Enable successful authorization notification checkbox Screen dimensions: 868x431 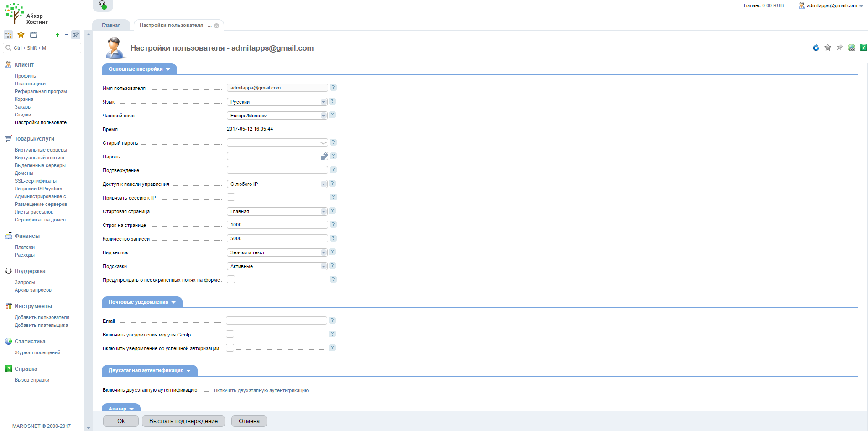point(230,348)
